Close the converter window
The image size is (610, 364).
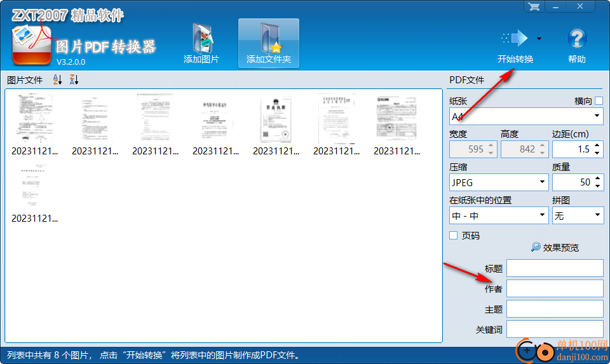click(580, 6)
